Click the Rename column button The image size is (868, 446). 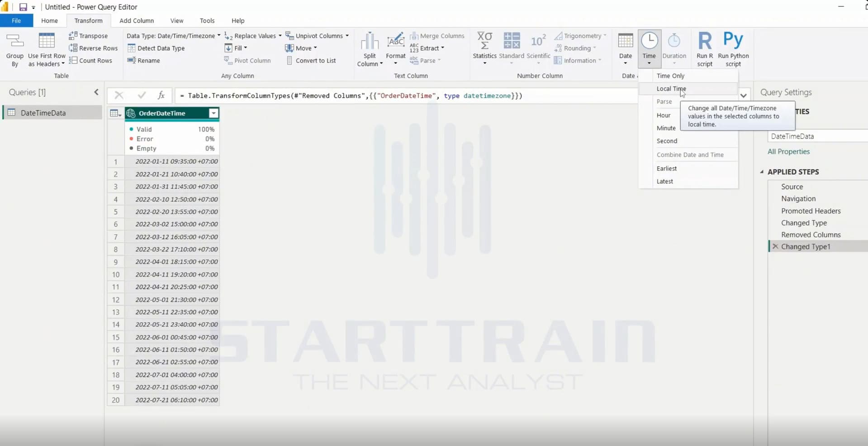pos(144,60)
